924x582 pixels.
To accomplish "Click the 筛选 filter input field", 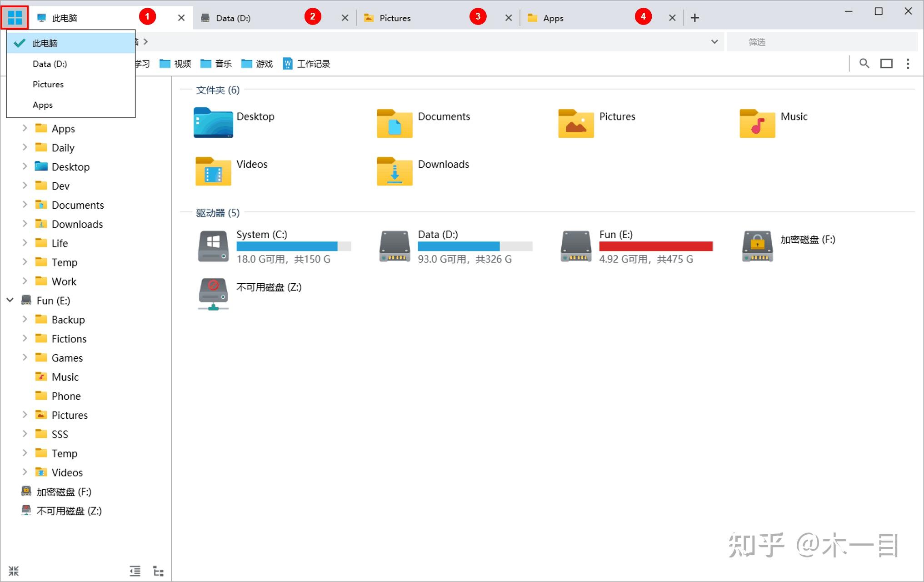I will coord(823,42).
